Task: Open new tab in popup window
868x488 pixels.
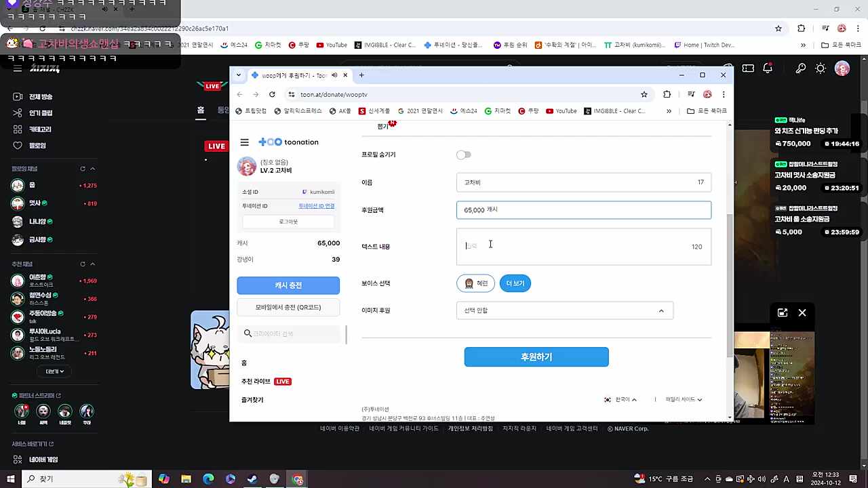Action: point(361,75)
